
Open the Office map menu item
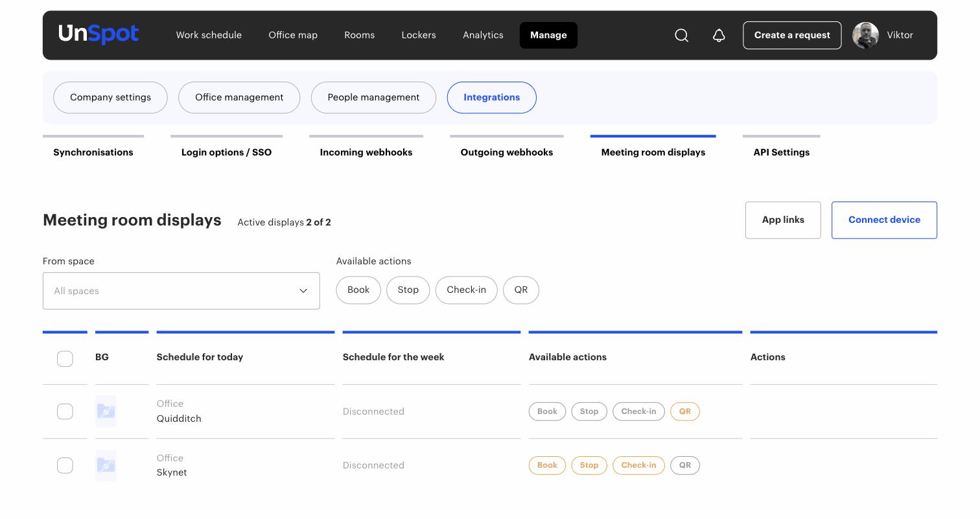[293, 35]
